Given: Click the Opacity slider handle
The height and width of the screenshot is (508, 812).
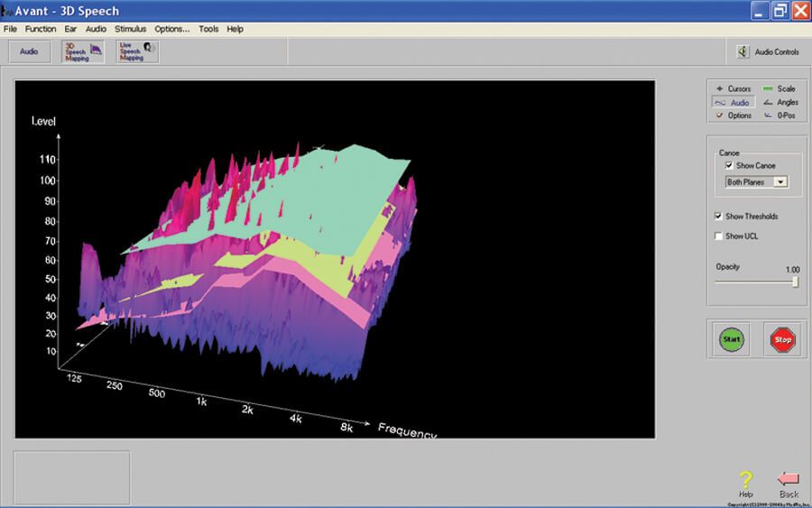Looking at the screenshot, I should click(795, 282).
